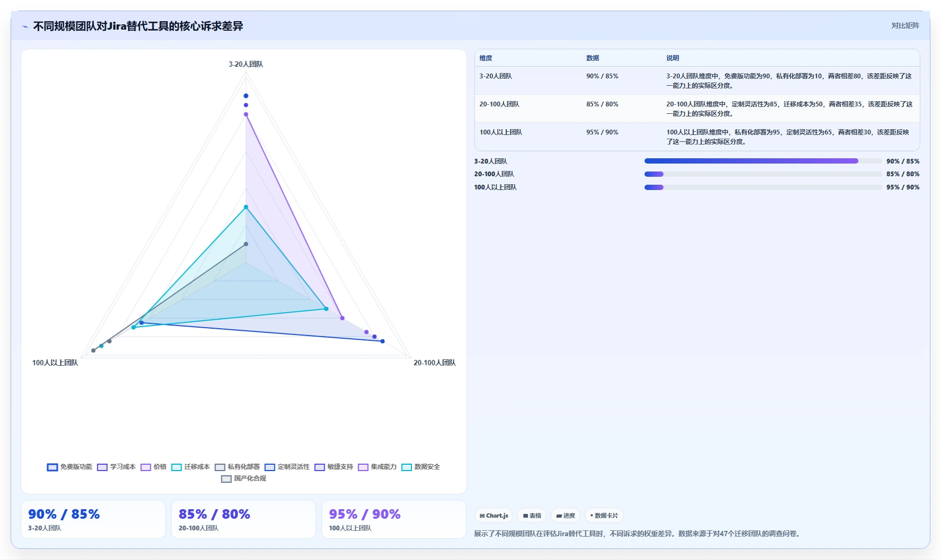941x560 pixels.
Task: Toggle the 定制灵活性 legend entry
Action: click(x=287, y=467)
